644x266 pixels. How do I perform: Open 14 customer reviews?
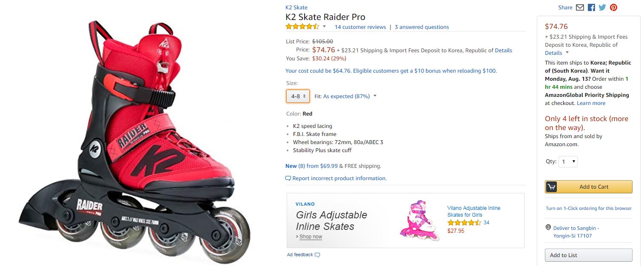pos(360,27)
